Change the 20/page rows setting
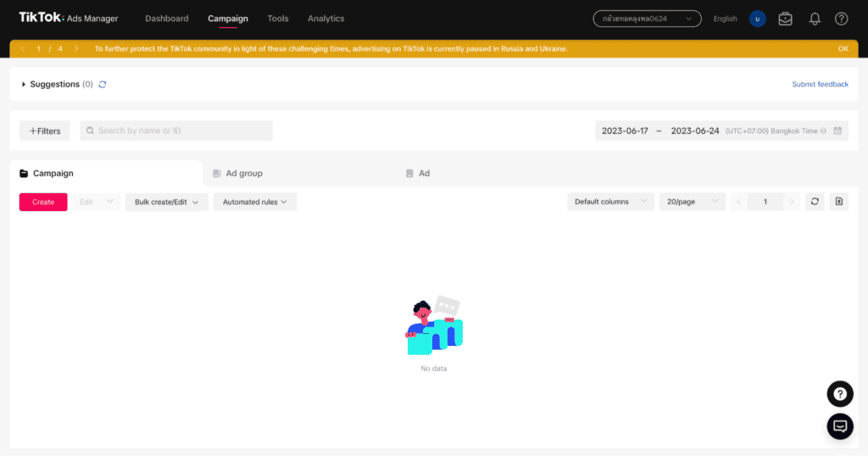The height and width of the screenshot is (456, 868). point(692,202)
